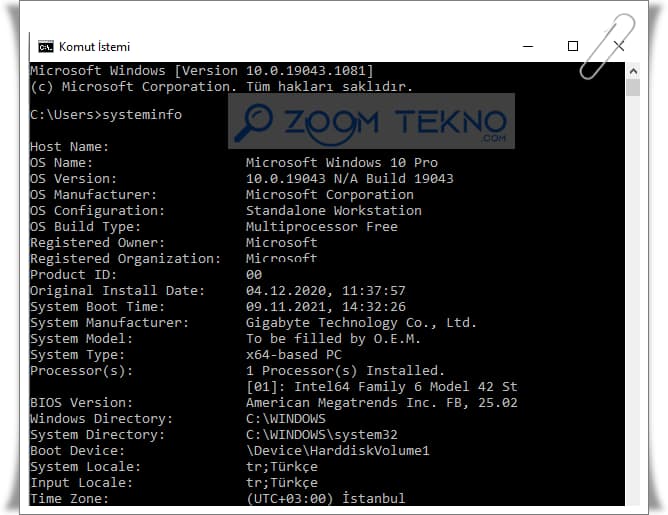
Task: Click the 'Time Zone:' label
Action: [69, 499]
